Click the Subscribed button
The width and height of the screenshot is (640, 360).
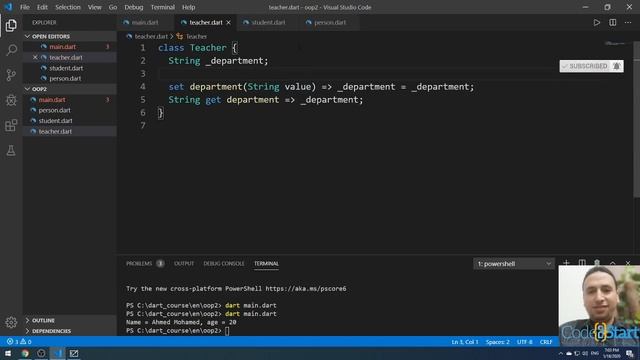[x=586, y=66]
